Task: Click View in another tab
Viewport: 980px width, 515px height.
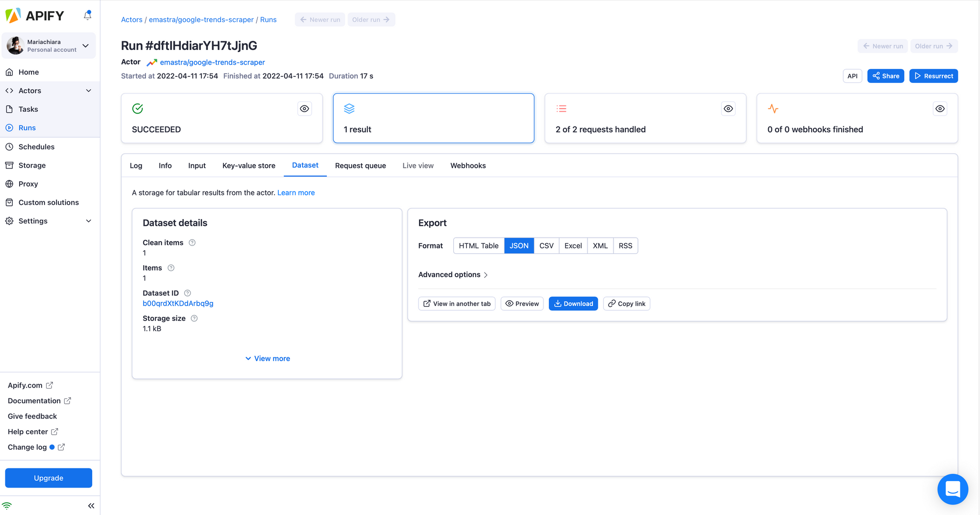Action: point(457,304)
